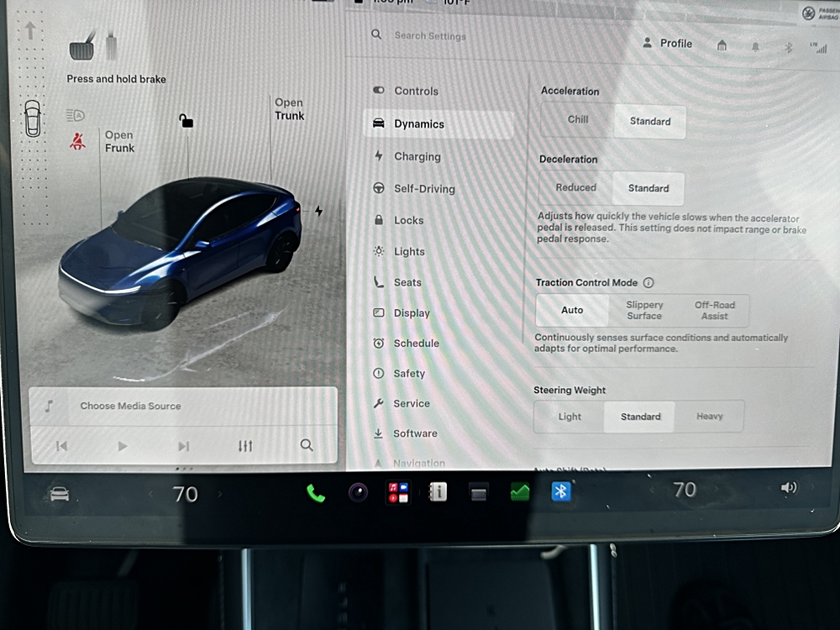Tap the driver temperature 70 setting

[186, 494]
